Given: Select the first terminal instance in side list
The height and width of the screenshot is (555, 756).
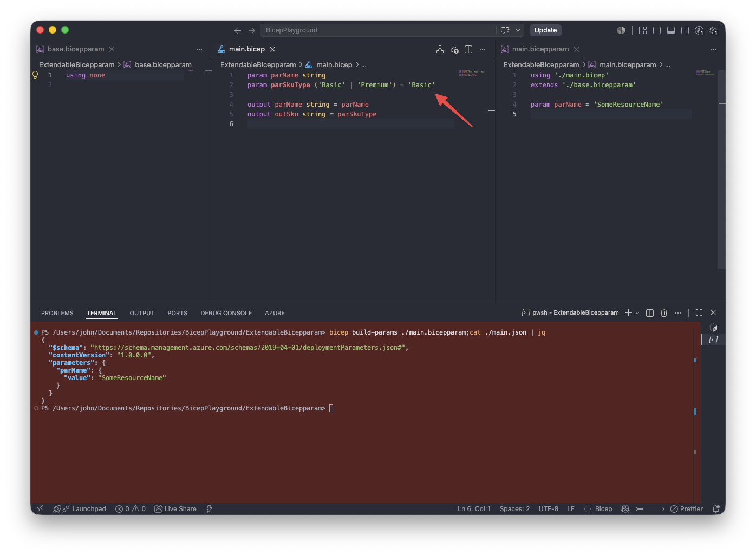Looking at the screenshot, I should [714, 328].
